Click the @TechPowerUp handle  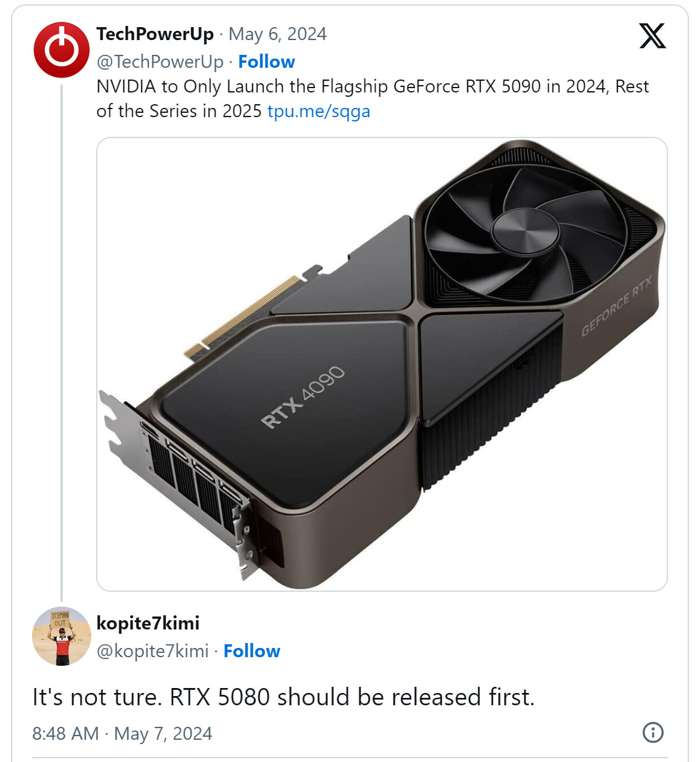159,61
